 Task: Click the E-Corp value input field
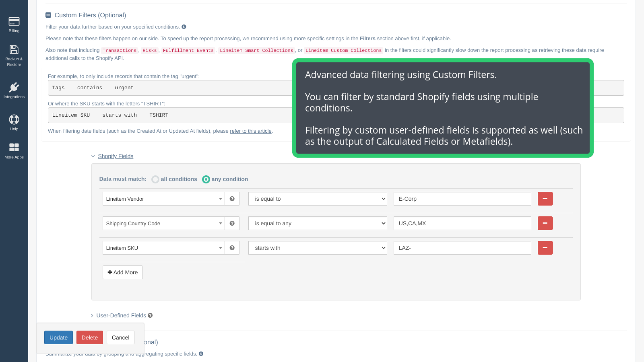(x=462, y=199)
